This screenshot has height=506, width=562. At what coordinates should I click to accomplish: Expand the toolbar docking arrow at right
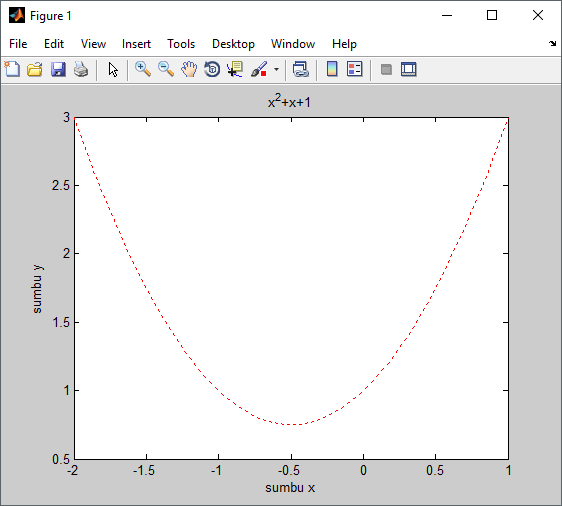(552, 43)
